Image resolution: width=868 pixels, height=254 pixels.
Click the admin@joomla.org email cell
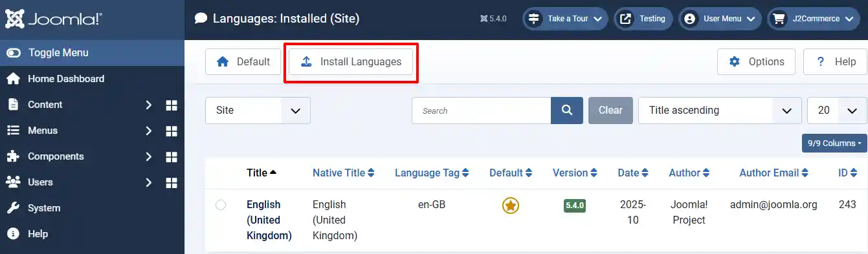pos(773,205)
